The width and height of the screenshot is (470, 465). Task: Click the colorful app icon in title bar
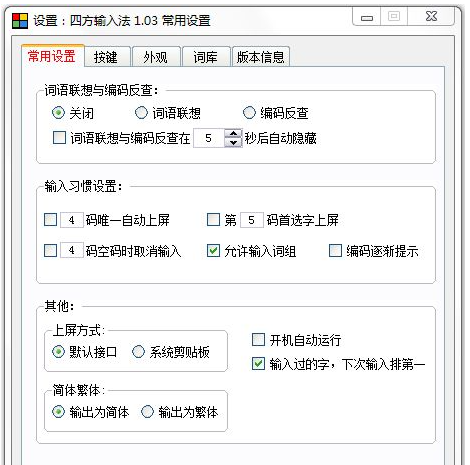[x=20, y=21]
